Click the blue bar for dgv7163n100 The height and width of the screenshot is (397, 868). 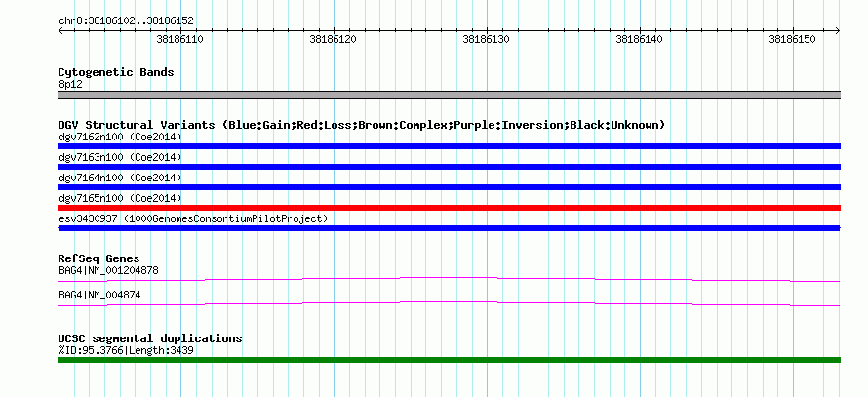449,167
